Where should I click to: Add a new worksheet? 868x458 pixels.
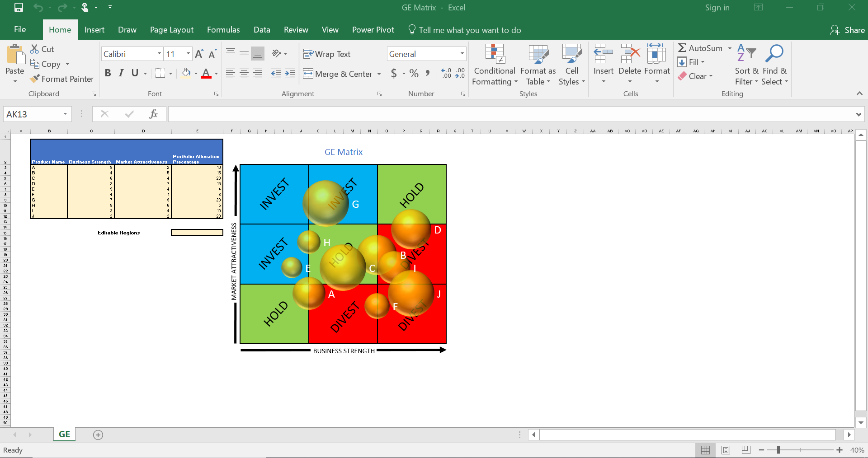tap(98, 435)
